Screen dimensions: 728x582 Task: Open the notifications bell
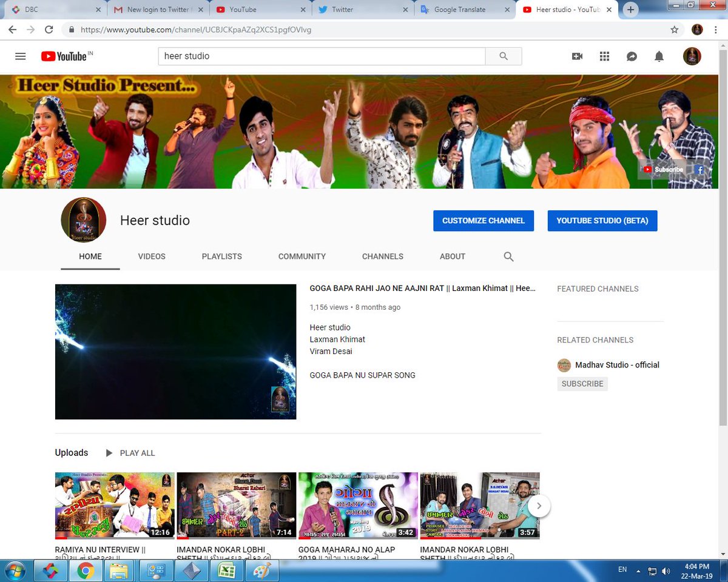pos(659,56)
